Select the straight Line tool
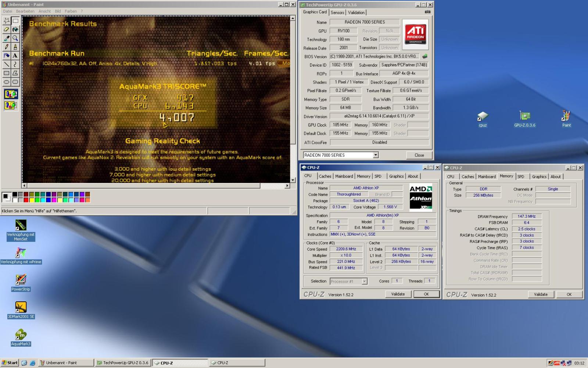This screenshot has width=588, height=368. pyautogui.click(x=7, y=64)
